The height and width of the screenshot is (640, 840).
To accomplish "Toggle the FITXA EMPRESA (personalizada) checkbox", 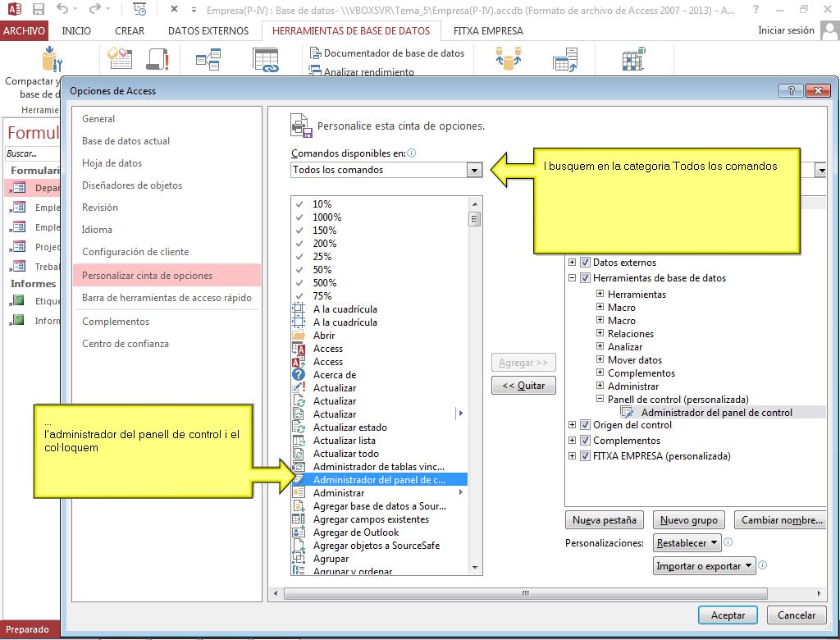I will pos(585,456).
